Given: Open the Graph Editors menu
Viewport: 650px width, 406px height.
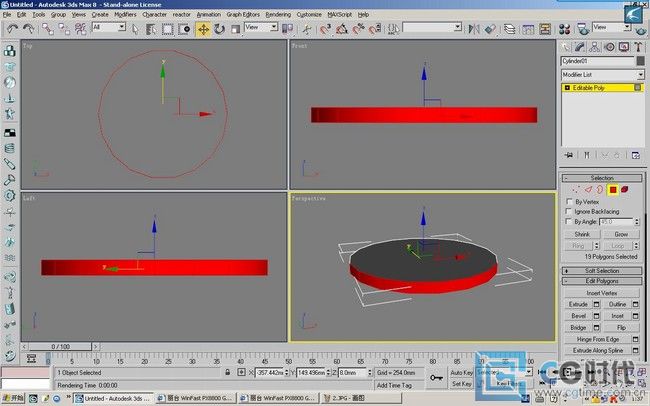Looking at the screenshot, I should point(243,15).
